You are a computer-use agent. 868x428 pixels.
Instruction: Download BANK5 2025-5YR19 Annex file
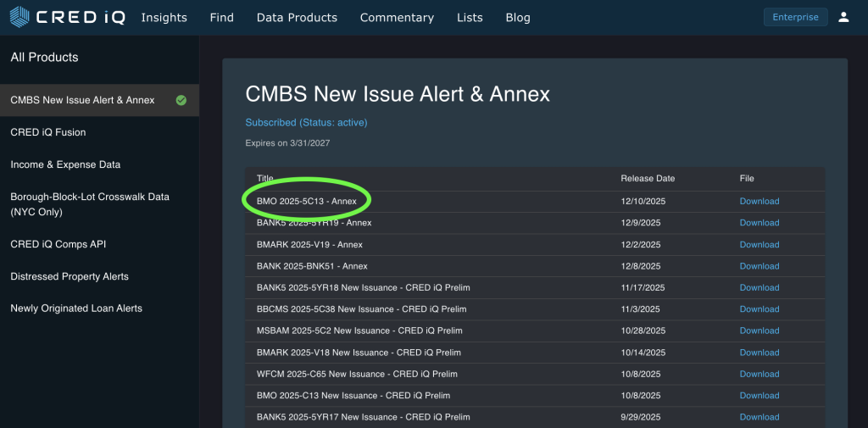tap(759, 223)
